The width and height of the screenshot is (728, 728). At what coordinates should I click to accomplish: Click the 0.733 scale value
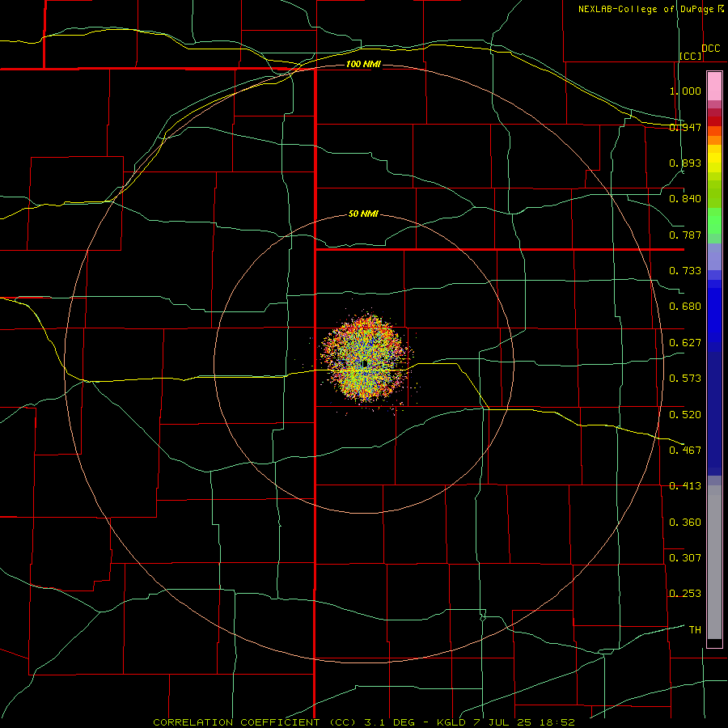click(685, 271)
